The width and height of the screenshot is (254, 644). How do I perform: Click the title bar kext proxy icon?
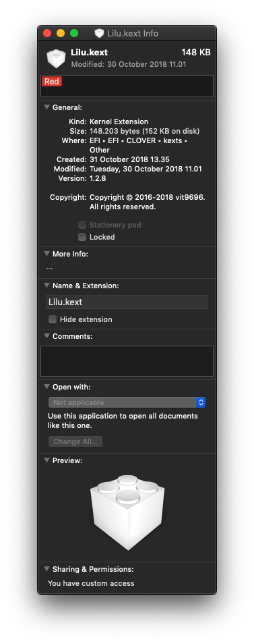point(99,33)
